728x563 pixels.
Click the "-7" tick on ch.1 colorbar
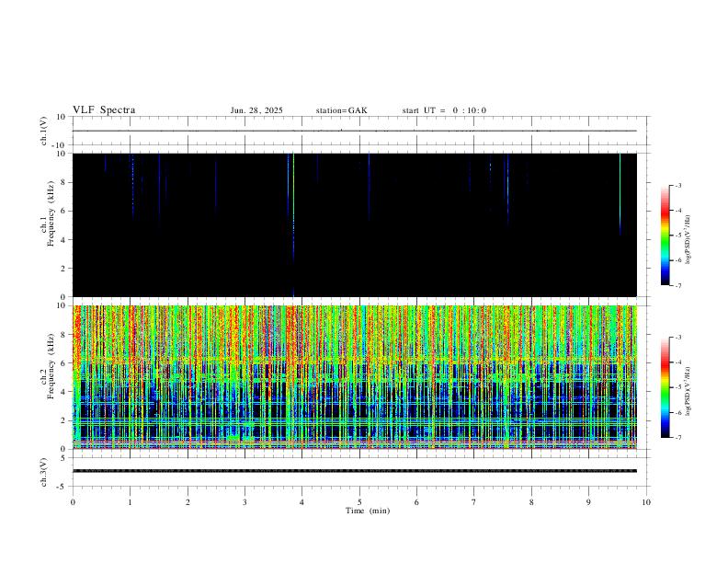[x=678, y=286]
